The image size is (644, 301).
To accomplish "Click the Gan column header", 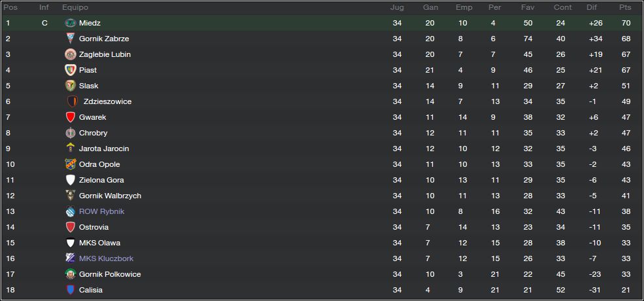I will point(430,7).
